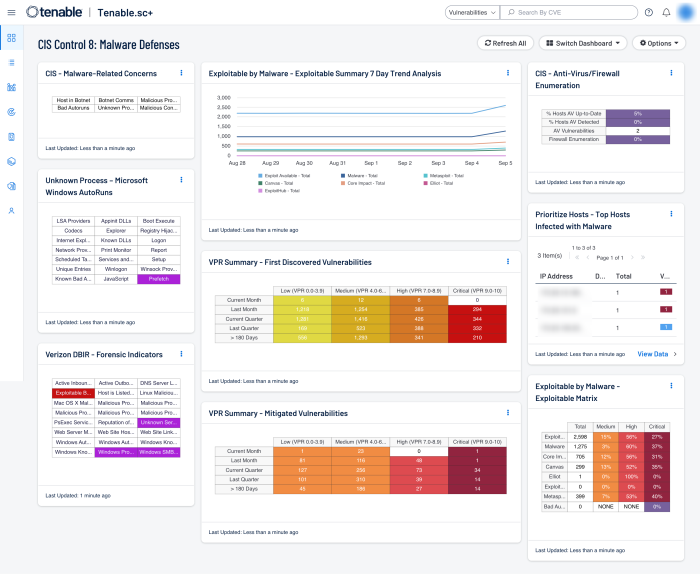
Task: Click Mitigated Last Quarter Medium value 310
Action: click(x=361, y=479)
